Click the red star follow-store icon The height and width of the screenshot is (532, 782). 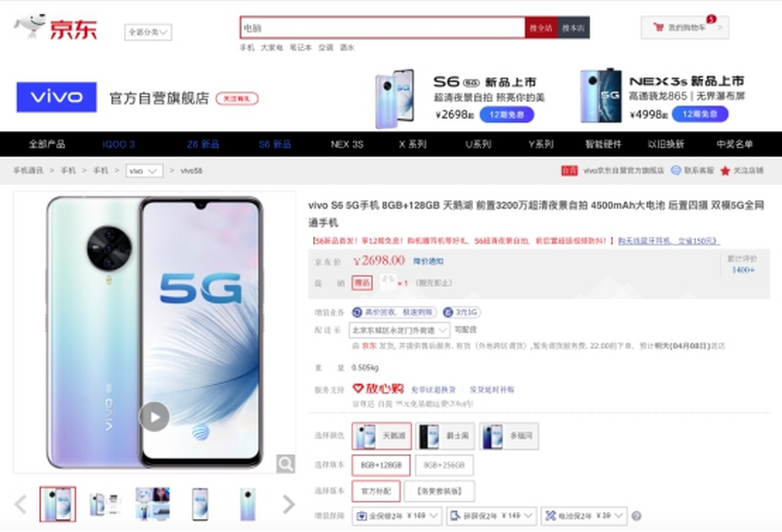click(725, 171)
